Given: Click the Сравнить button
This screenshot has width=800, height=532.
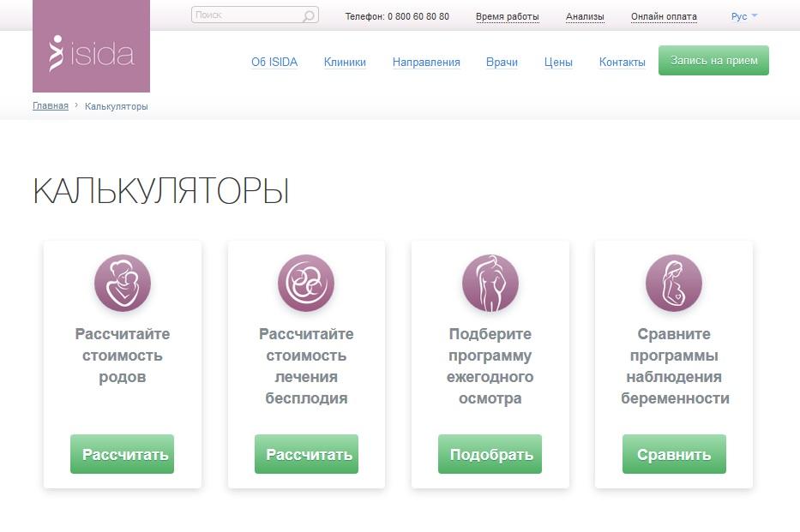Looking at the screenshot, I should click(x=674, y=454).
